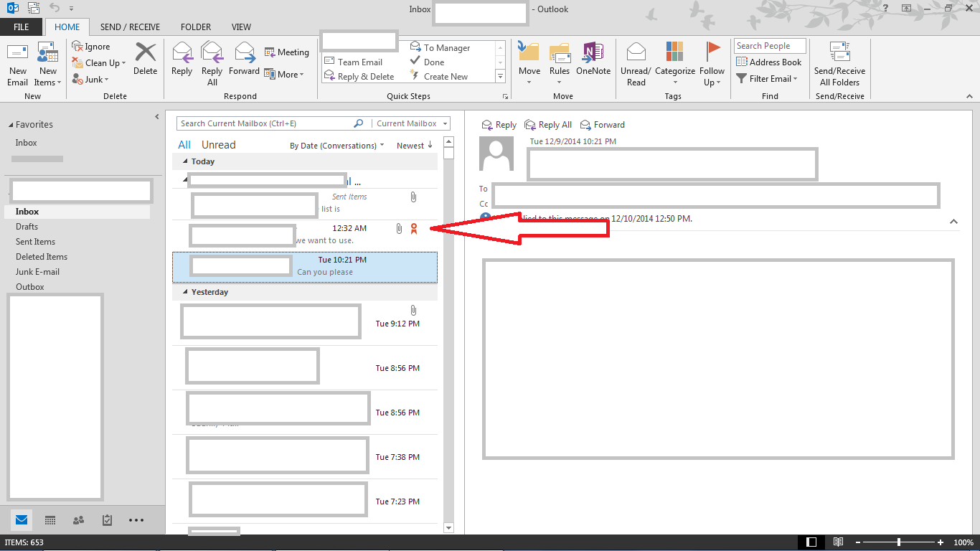The height and width of the screenshot is (551, 980).
Task: Open the Drafts folder
Action: pyautogui.click(x=27, y=227)
